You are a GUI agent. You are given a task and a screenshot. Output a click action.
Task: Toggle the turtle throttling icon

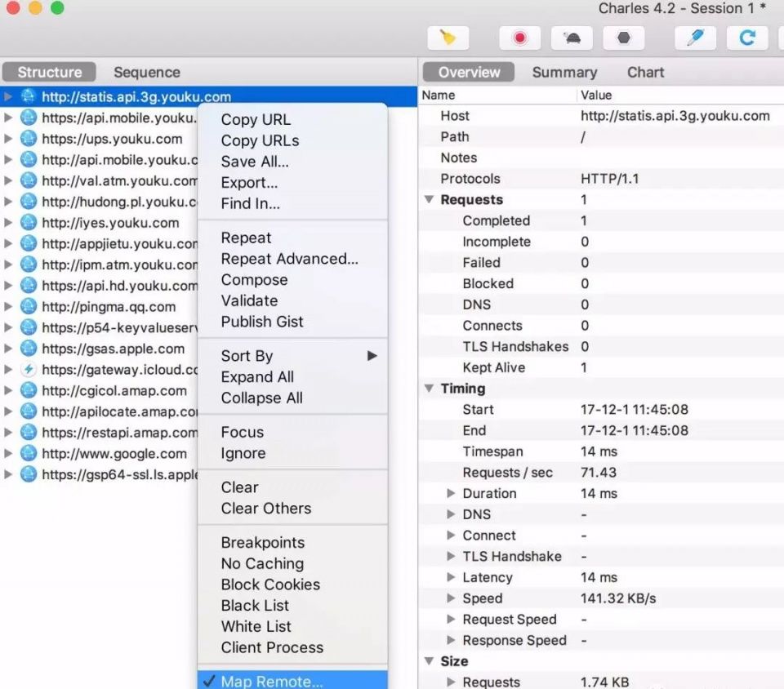(x=572, y=38)
